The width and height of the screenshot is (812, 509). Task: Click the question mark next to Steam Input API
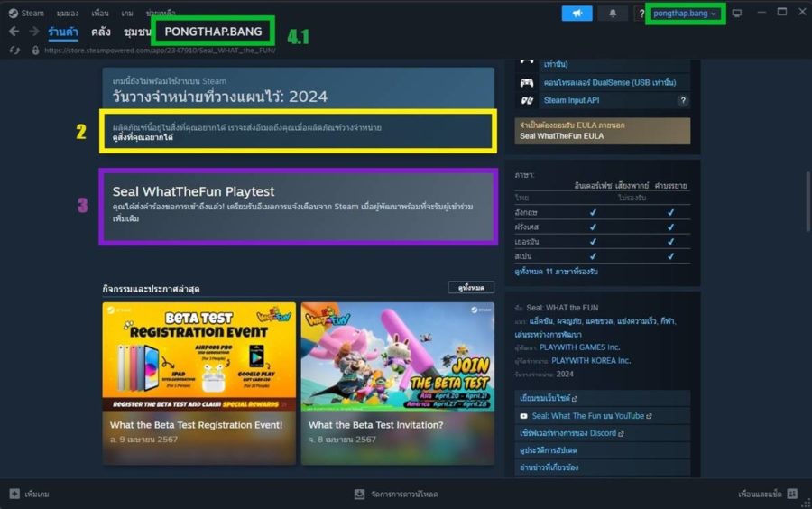683,100
